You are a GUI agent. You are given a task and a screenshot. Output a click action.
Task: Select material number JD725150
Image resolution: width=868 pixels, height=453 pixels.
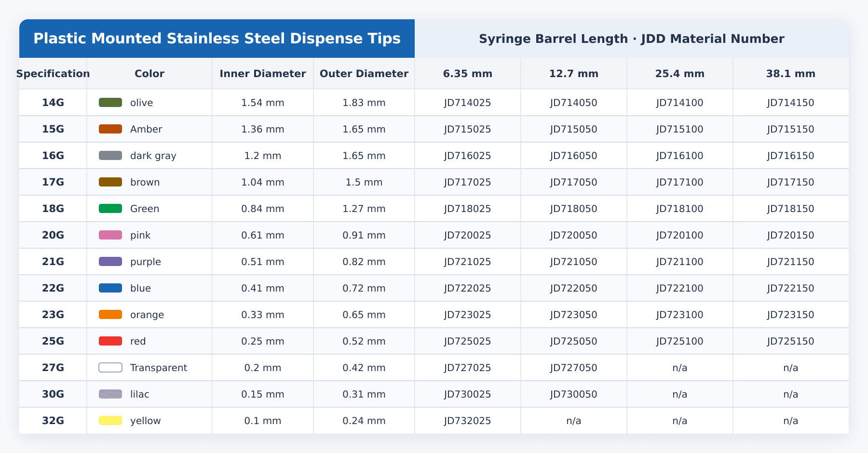[791, 341]
